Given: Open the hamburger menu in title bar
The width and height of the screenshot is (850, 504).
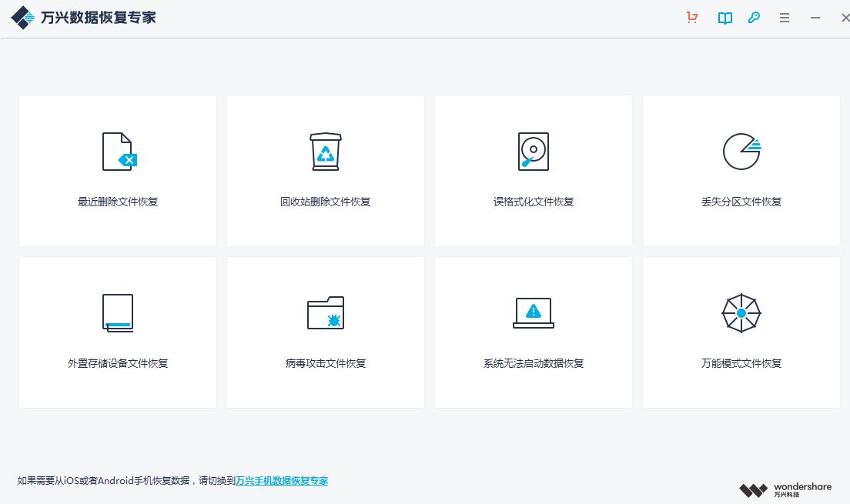Looking at the screenshot, I should coord(784,17).
